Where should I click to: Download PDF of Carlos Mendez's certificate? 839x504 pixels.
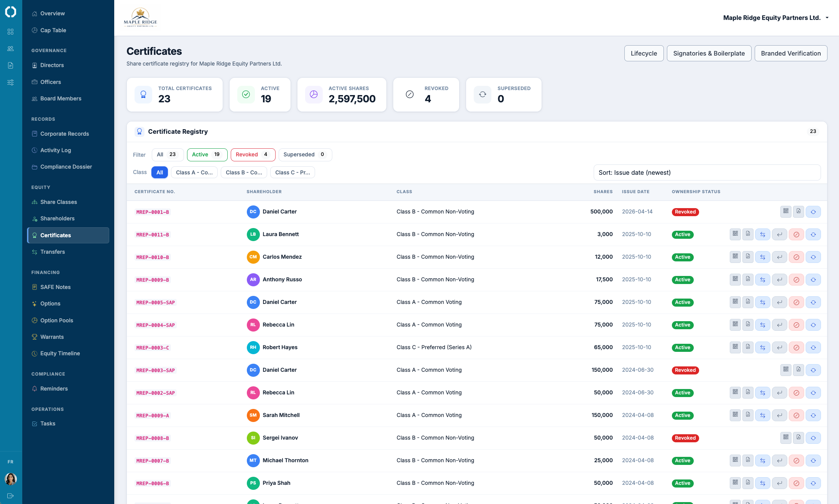[x=748, y=257]
